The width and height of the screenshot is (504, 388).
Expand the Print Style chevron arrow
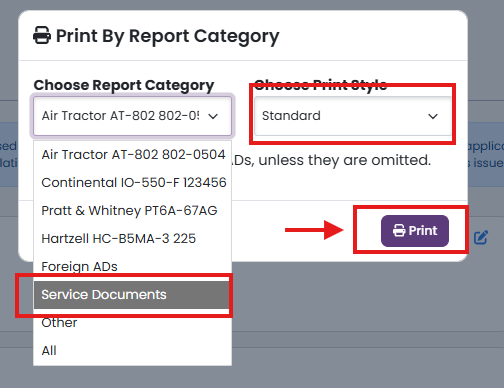(x=433, y=116)
